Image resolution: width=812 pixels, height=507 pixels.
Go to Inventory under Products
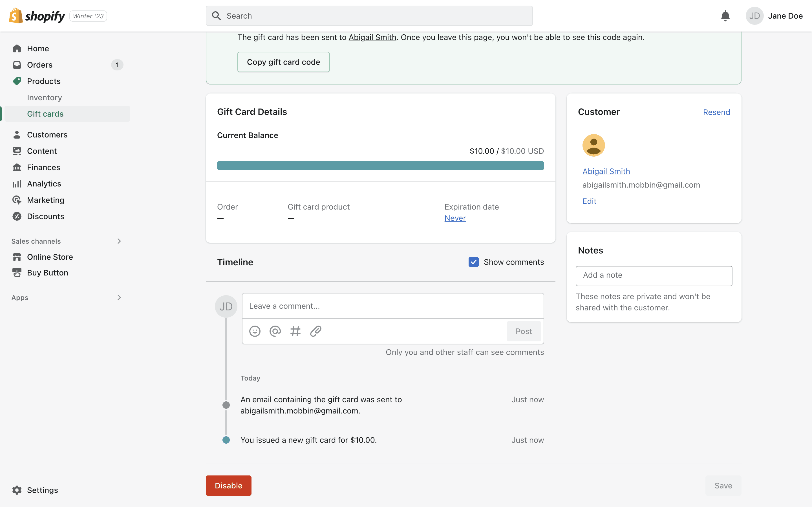click(44, 97)
